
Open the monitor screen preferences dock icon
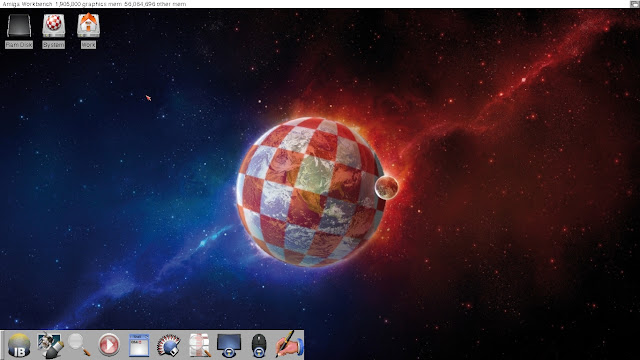[229, 345]
